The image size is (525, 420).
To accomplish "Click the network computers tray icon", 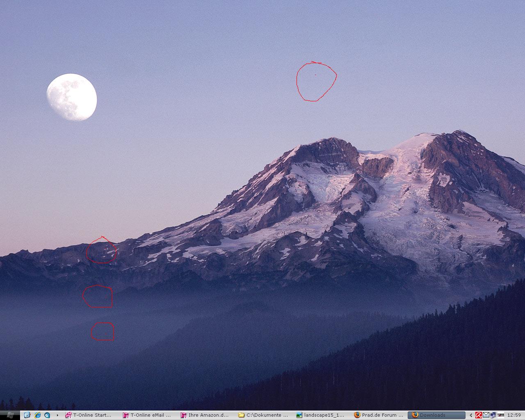I will point(493,415).
